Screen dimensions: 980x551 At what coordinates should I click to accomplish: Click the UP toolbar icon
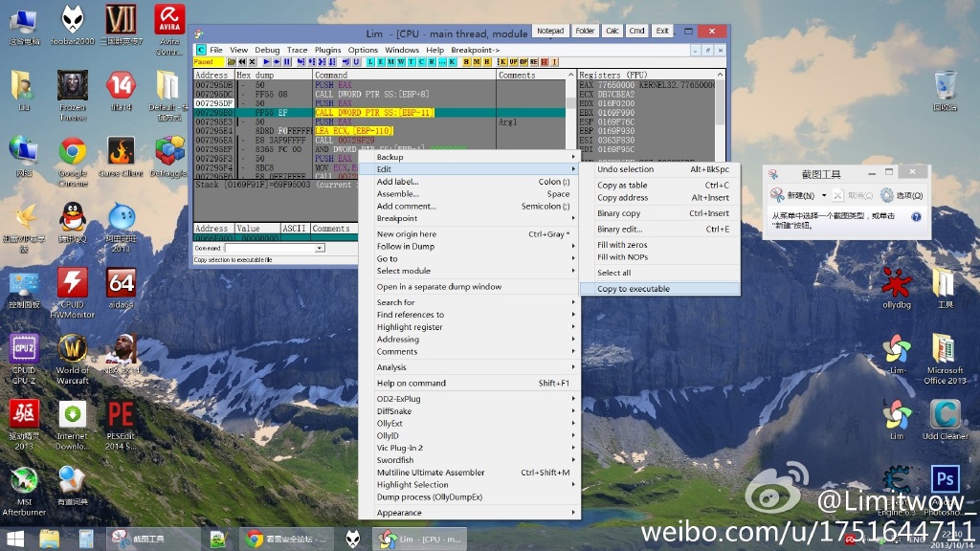[x=513, y=62]
